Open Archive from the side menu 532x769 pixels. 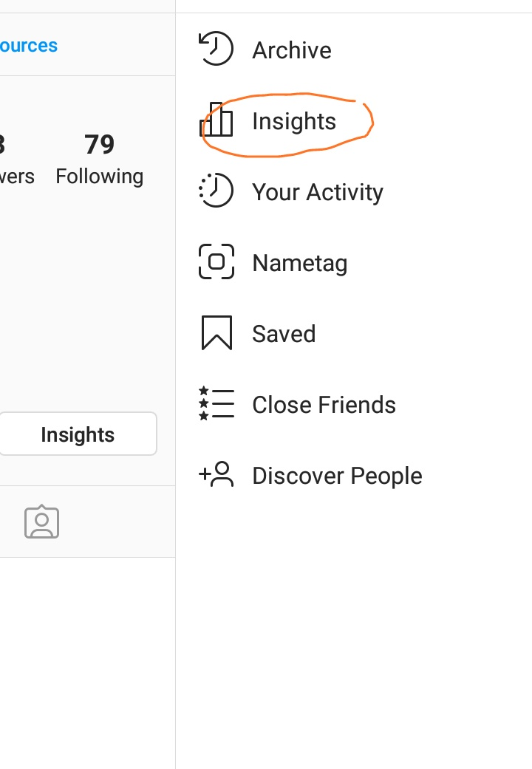(292, 51)
